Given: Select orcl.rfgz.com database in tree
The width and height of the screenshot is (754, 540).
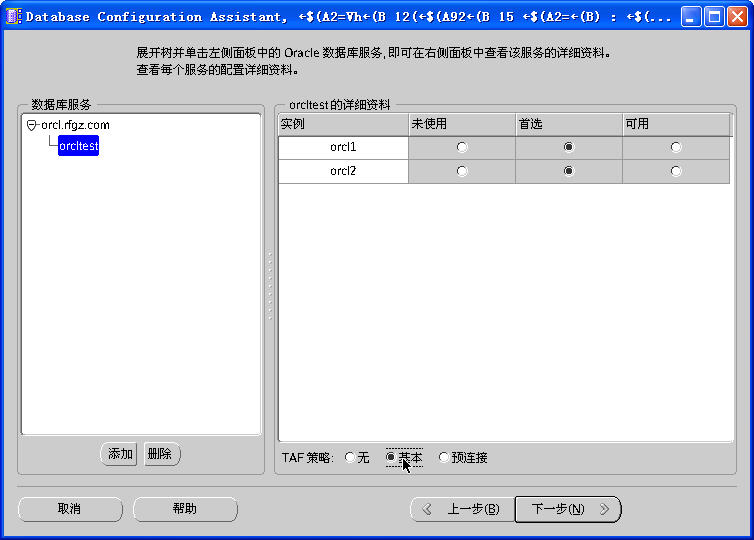Looking at the screenshot, I should [x=75, y=125].
